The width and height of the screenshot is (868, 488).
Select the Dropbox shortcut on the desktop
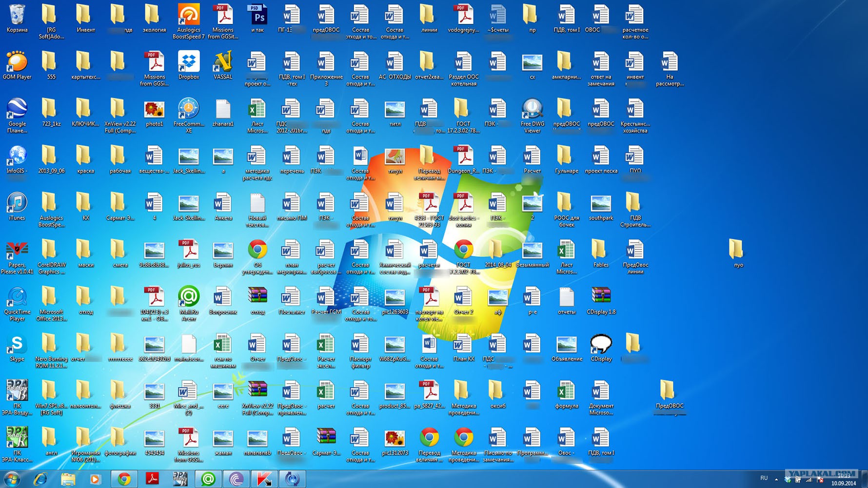189,65
